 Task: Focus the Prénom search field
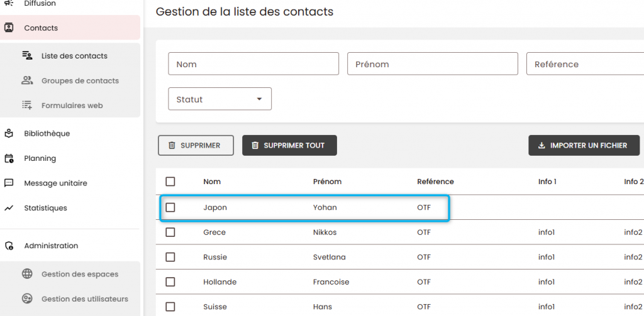pyautogui.click(x=433, y=63)
